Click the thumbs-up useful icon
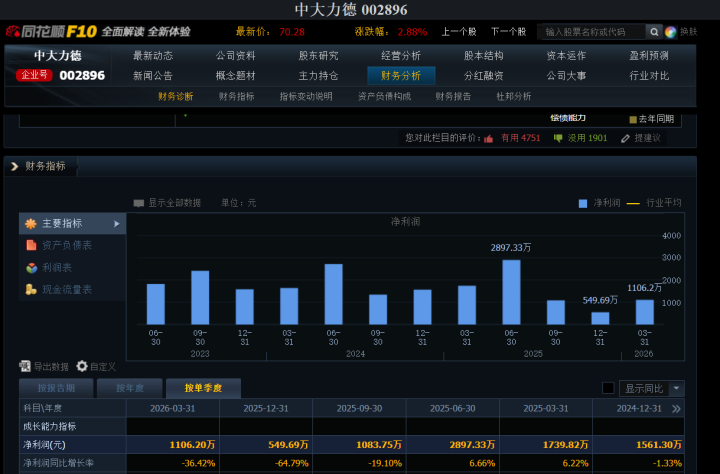The height and width of the screenshot is (474, 720). (489, 138)
